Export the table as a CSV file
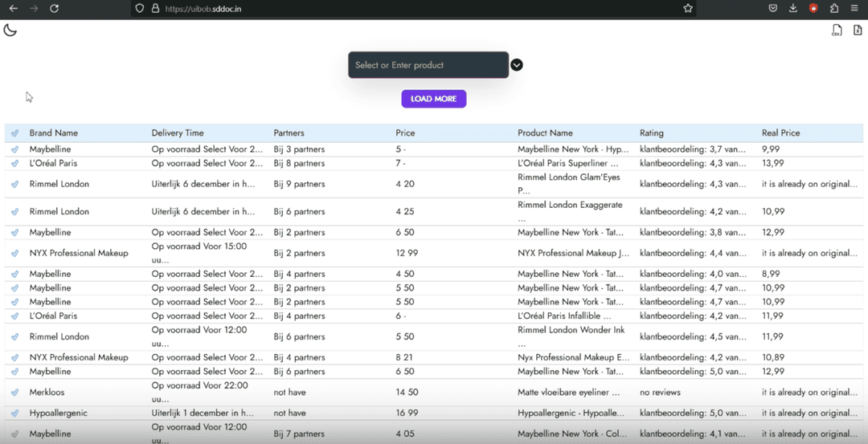Viewport: 868px width, 444px height. (x=837, y=31)
